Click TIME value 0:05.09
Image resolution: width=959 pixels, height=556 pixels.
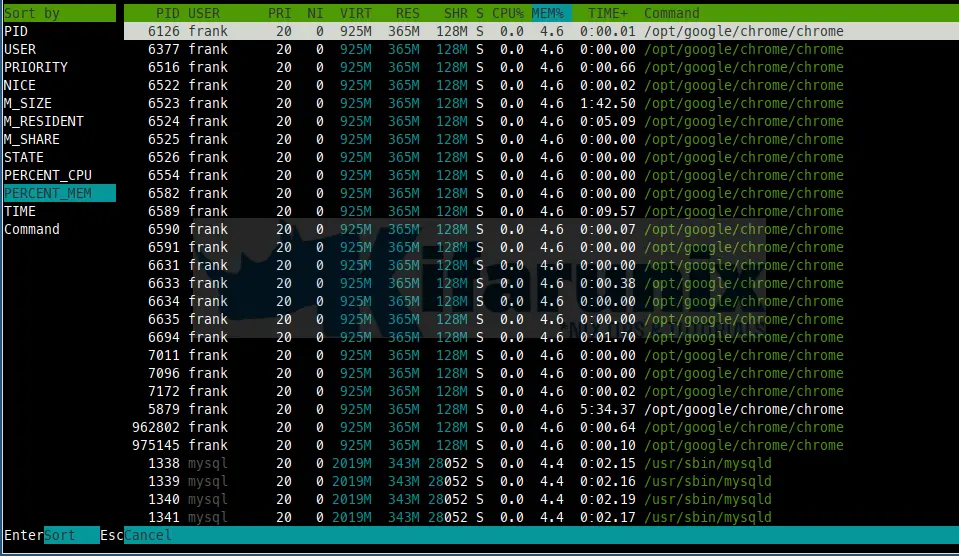(x=607, y=121)
